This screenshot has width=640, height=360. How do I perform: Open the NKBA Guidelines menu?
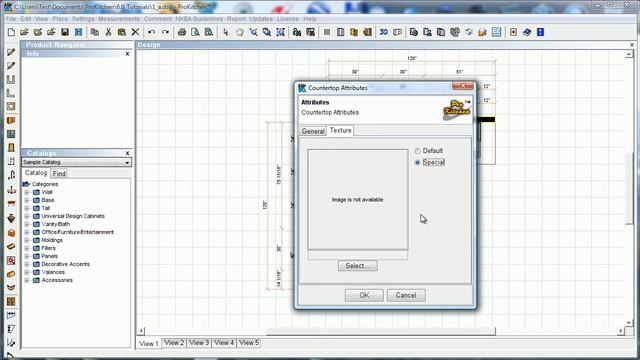pos(199,19)
